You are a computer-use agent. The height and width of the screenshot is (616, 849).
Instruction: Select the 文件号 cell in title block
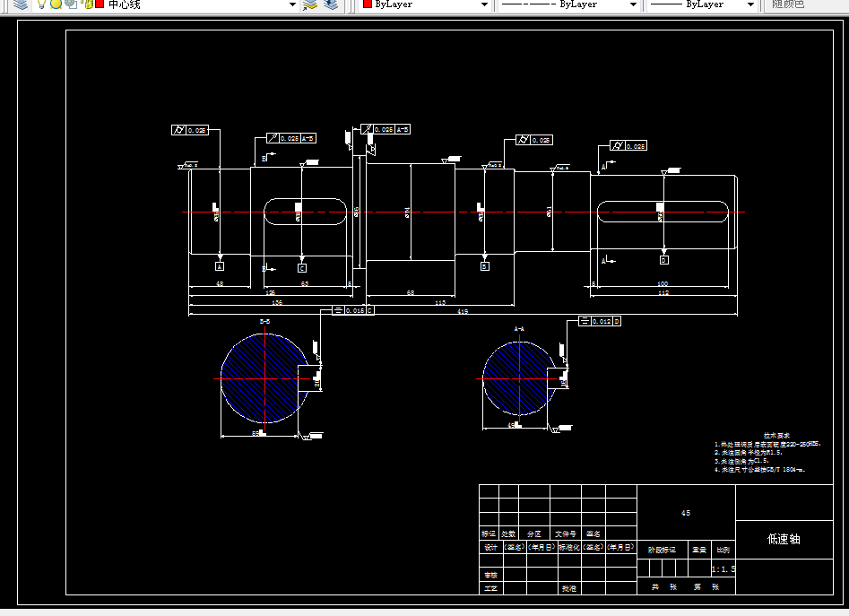click(566, 534)
